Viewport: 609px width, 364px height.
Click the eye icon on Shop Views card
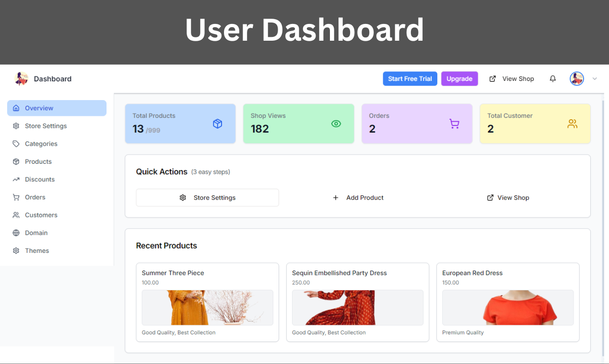(x=336, y=124)
